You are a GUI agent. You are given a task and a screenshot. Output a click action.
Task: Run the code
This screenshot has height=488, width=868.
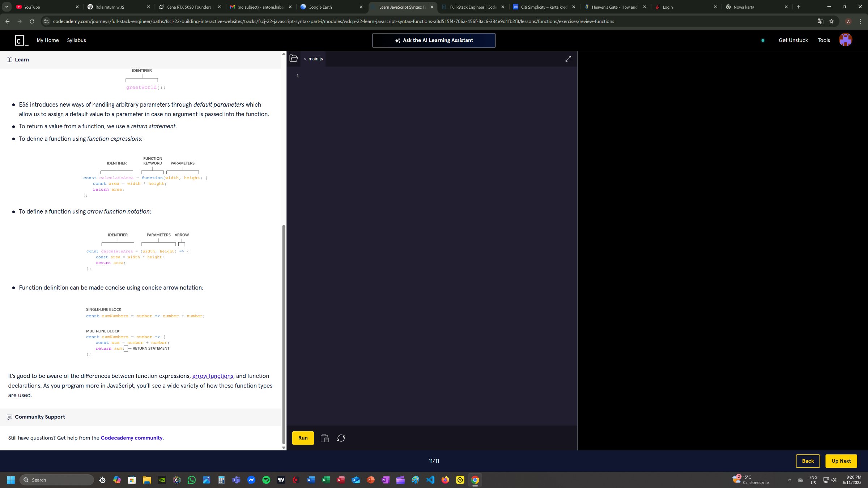tap(303, 438)
